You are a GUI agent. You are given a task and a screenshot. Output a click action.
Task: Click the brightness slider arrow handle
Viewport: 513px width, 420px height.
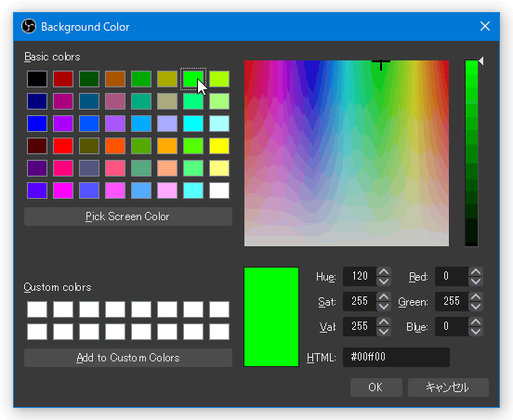click(x=480, y=60)
